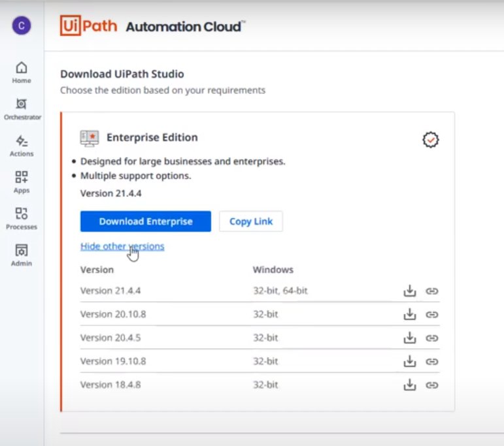Copy link icon for Version 21.4.4
Image resolution: width=504 pixels, height=446 pixels.
(x=431, y=291)
